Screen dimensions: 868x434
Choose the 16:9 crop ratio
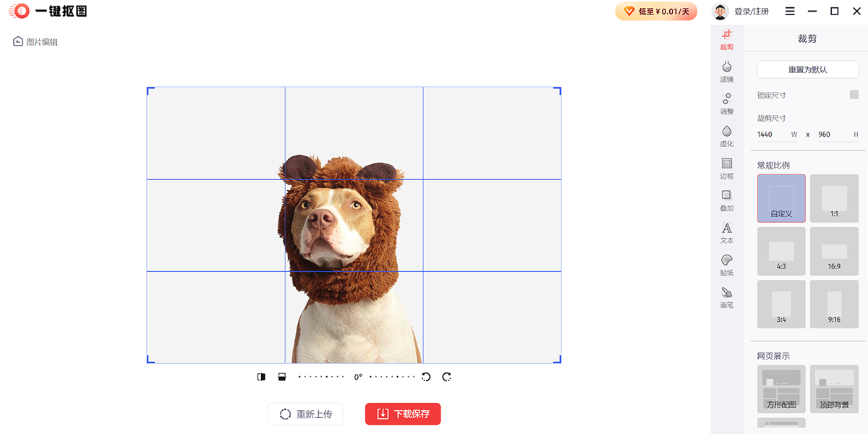coord(834,251)
